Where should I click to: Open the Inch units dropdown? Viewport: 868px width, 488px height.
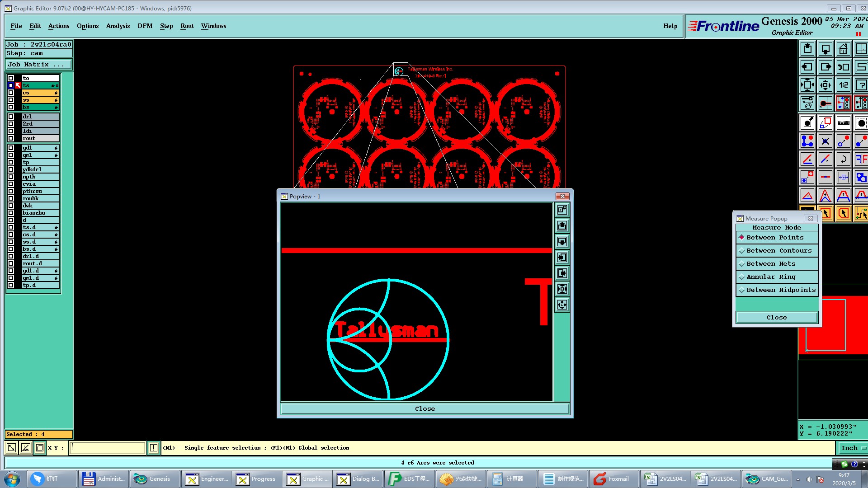(853, 448)
